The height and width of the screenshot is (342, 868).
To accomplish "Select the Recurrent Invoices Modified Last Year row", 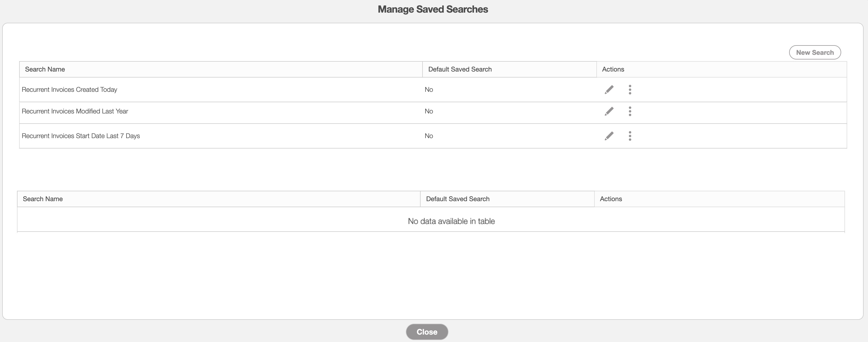I will [x=75, y=111].
